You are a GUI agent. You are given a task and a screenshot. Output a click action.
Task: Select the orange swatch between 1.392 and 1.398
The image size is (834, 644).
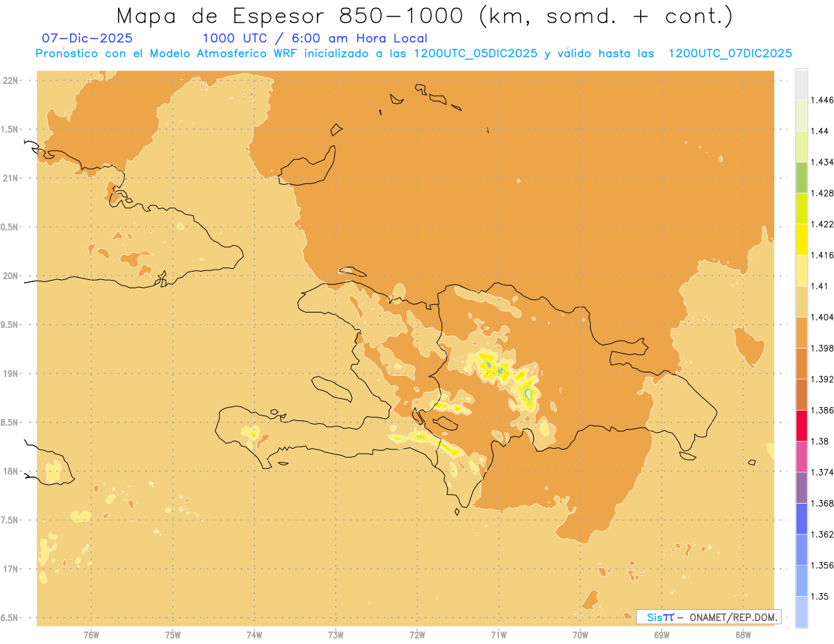tap(801, 363)
